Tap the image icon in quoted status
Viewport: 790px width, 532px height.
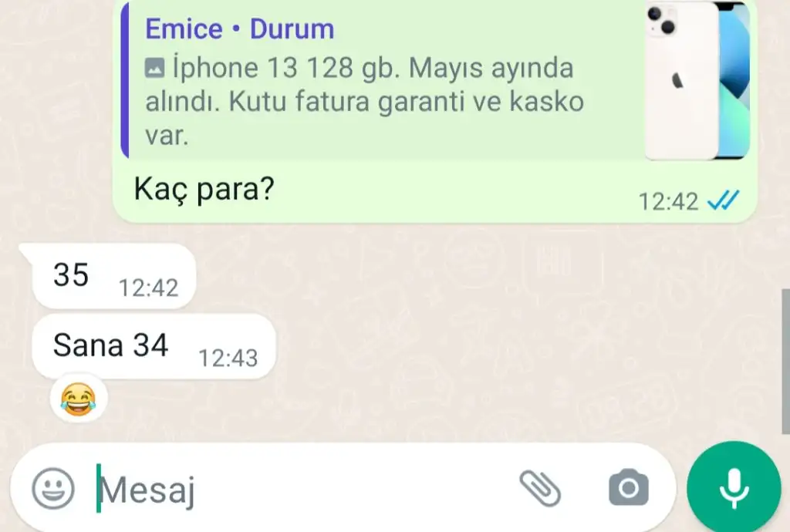[154, 68]
